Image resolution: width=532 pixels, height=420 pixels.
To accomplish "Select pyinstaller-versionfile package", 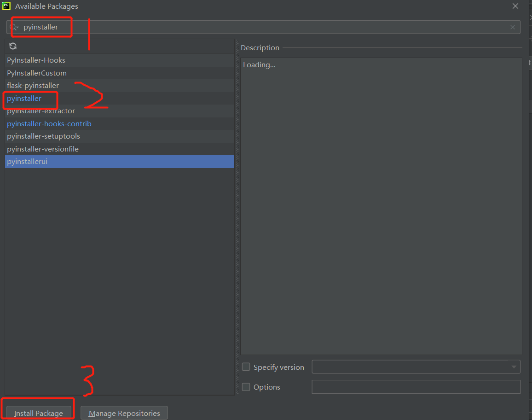I will point(120,149).
